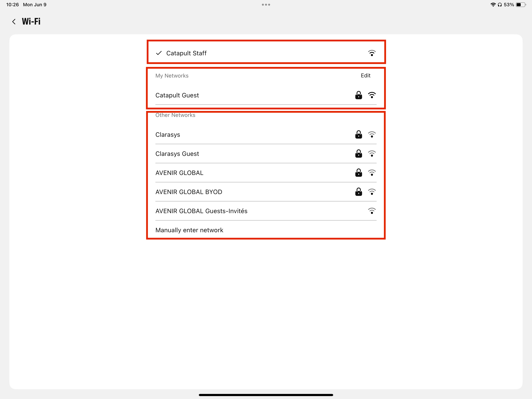The image size is (532, 399).
Task: Tap the lock icon on AVENIR GLOBAL row
Action: (x=359, y=173)
